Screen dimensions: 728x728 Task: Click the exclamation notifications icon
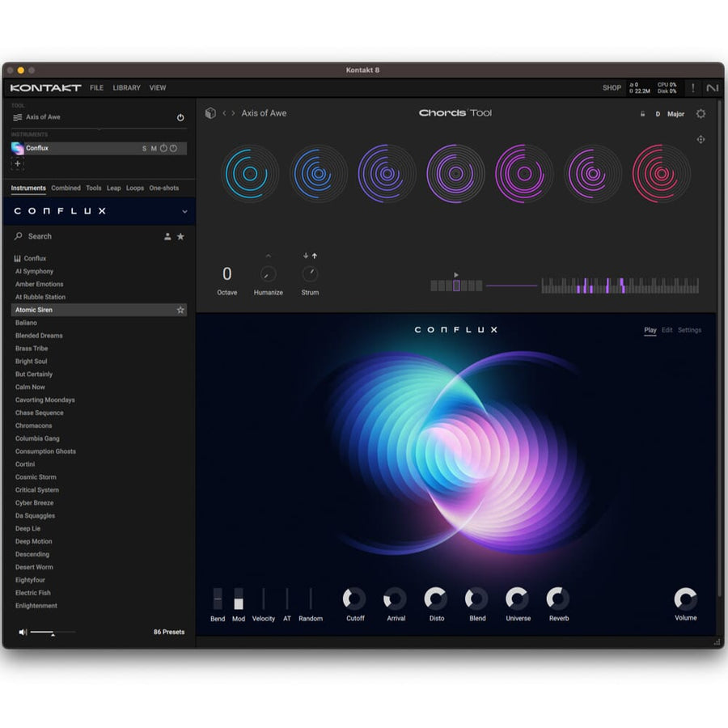(x=692, y=87)
